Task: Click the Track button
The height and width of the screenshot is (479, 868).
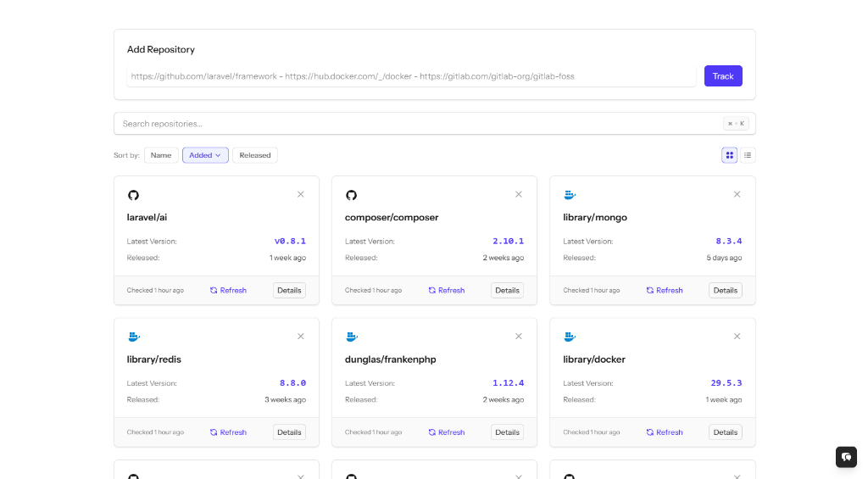Action: pos(723,75)
